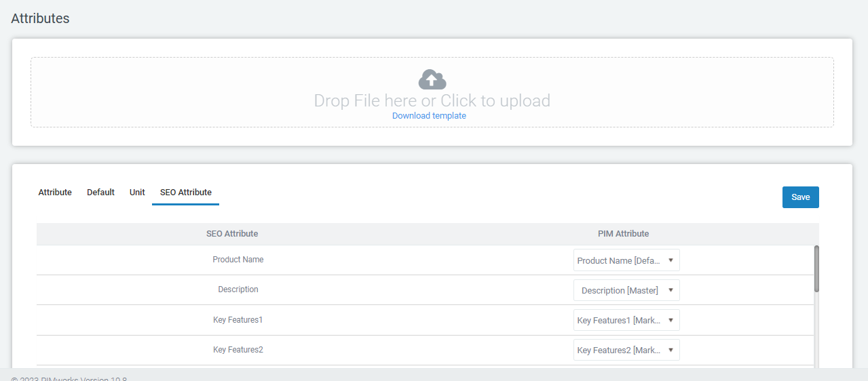Viewport: 868px width, 381px height.
Task: Expand the Key Features1 PIM attribute dropdown
Action: point(626,320)
